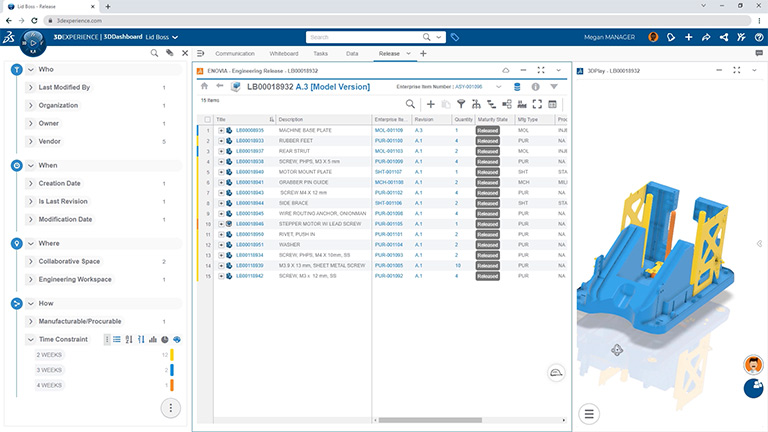Click the car icon button in the BOM widget
Screen dimensions: 768x432
(x=556, y=373)
